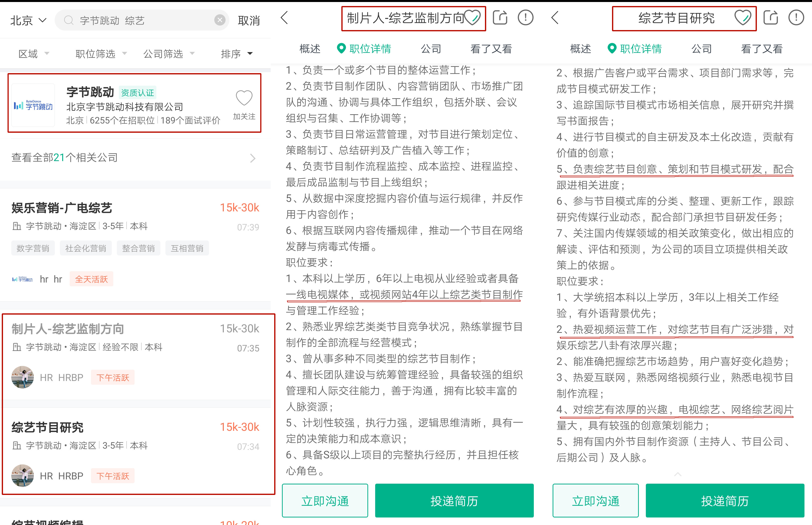Share the 综艺节目研究 job
Image resolution: width=812 pixels, height=525 pixels.
(771, 18)
